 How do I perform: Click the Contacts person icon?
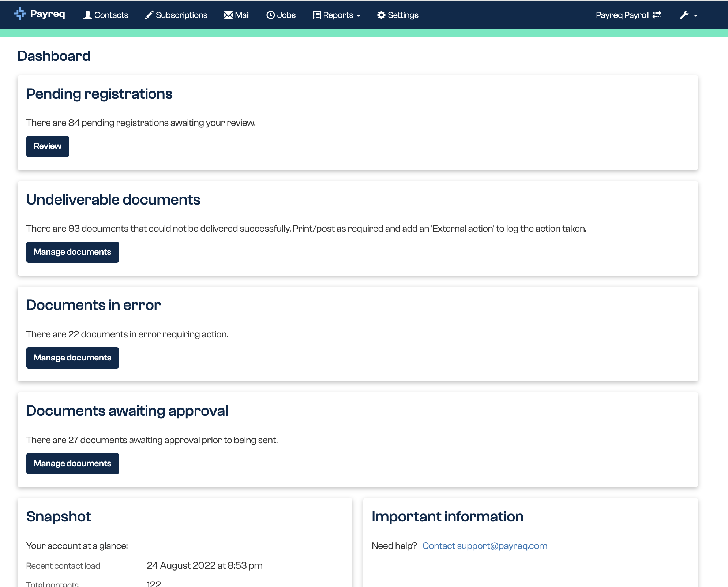click(x=87, y=15)
